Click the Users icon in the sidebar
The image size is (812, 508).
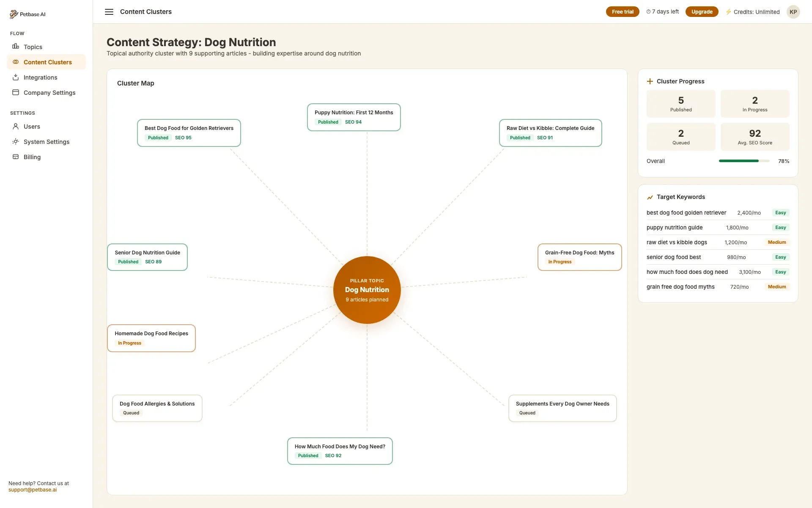(16, 126)
